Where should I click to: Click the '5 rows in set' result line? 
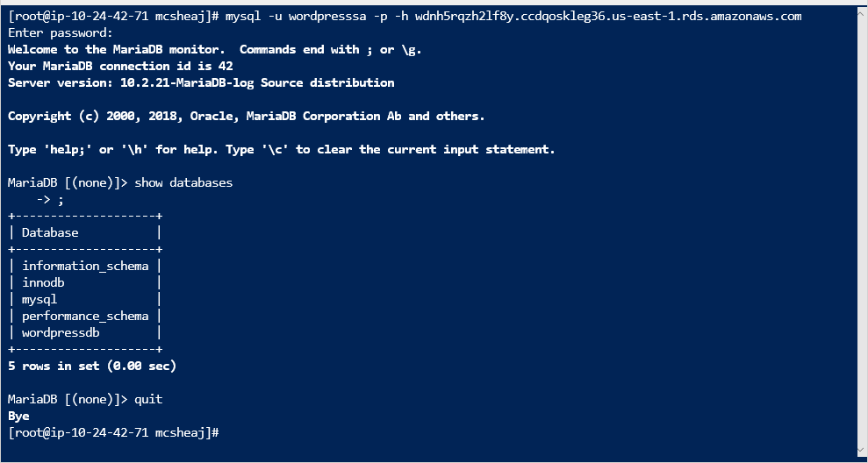92,366
